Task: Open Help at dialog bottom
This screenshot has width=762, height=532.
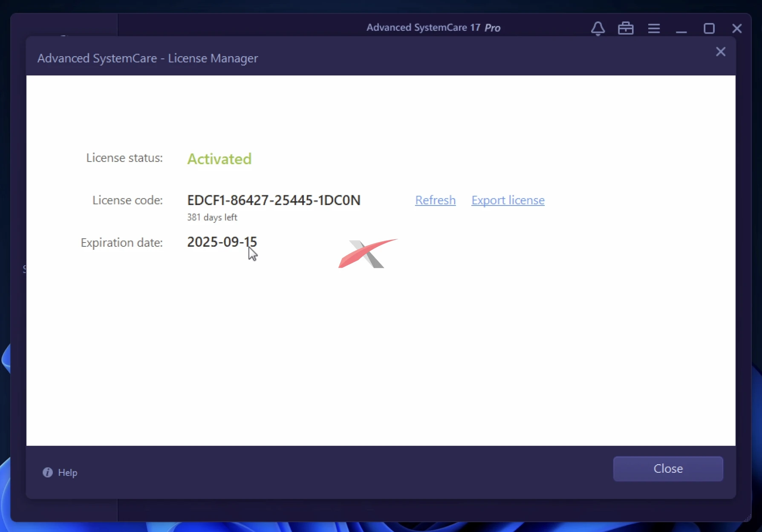Action: pos(67,472)
